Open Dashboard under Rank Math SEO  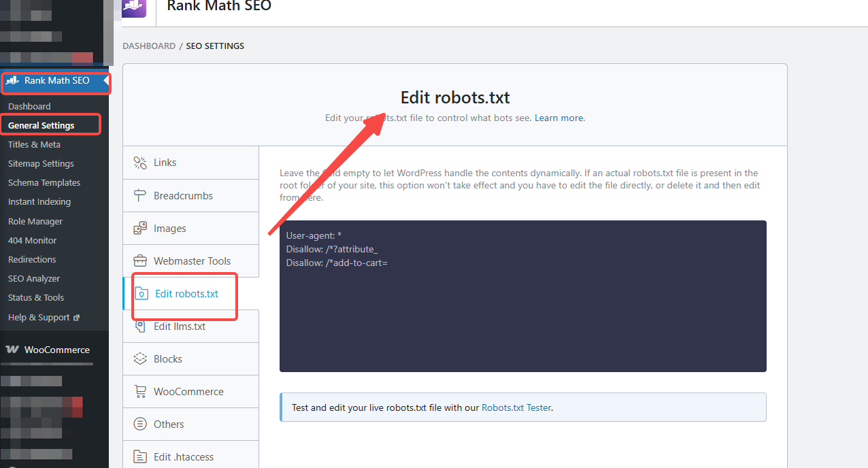click(29, 106)
